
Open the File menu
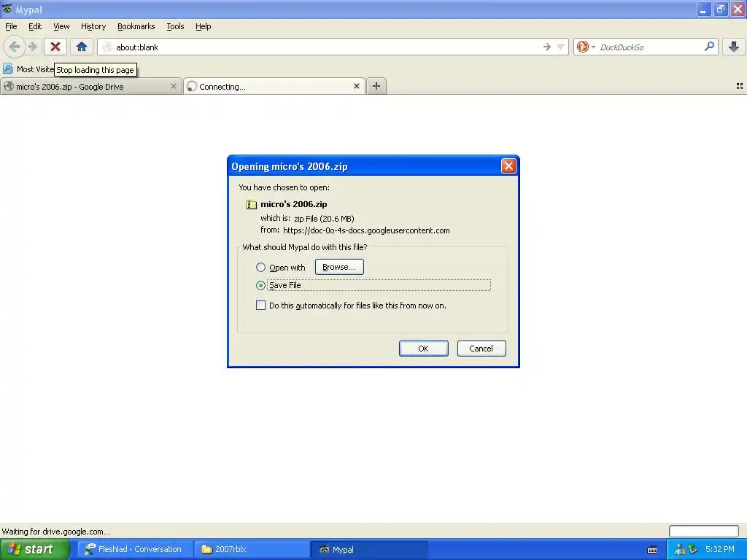coord(11,26)
